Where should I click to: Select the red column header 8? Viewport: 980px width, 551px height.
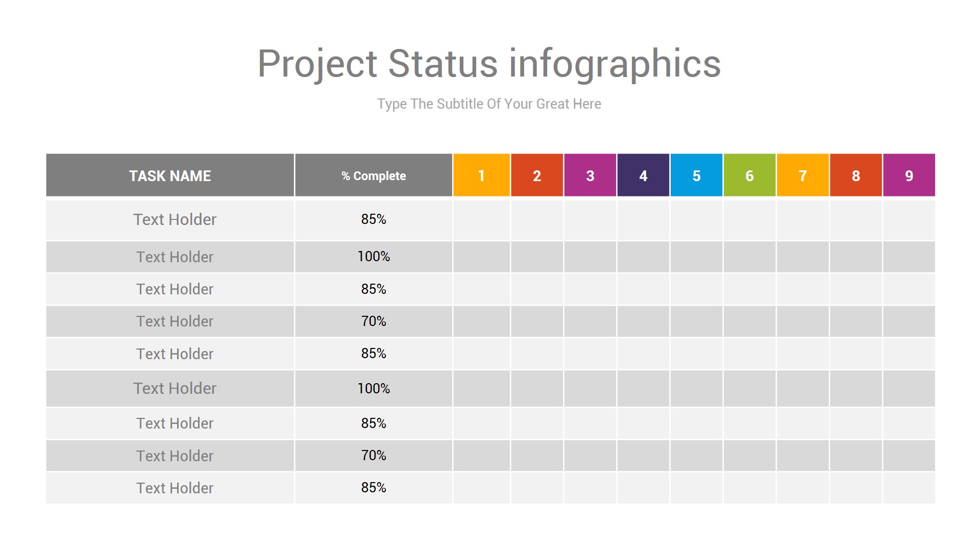pos(855,175)
